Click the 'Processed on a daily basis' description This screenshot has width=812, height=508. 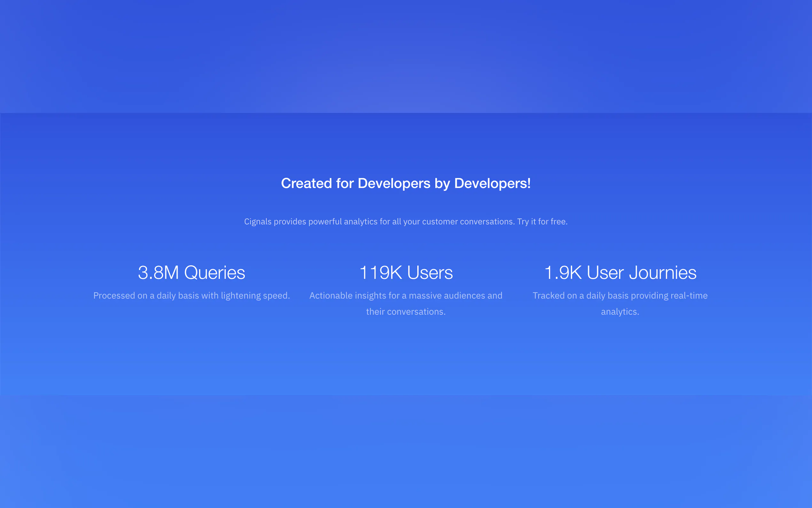pyautogui.click(x=151, y=296)
